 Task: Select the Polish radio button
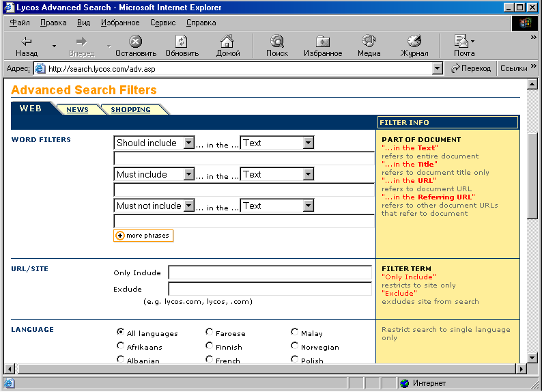[294, 359]
